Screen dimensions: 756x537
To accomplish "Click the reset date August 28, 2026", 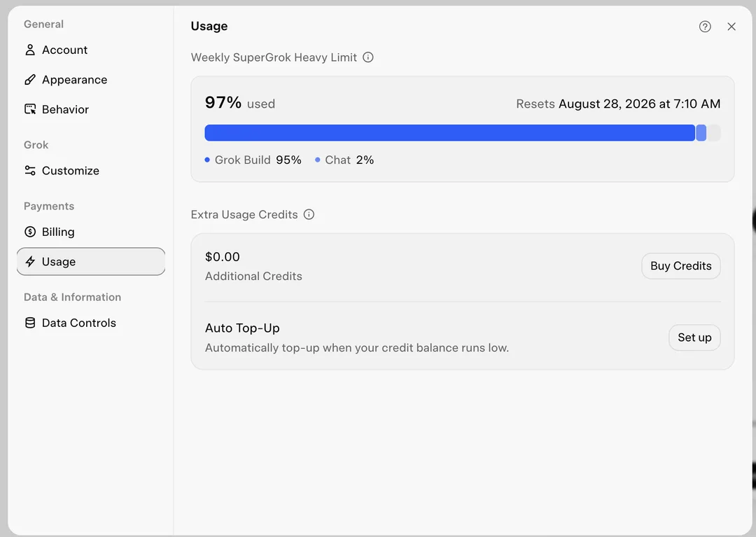I will (x=639, y=104).
